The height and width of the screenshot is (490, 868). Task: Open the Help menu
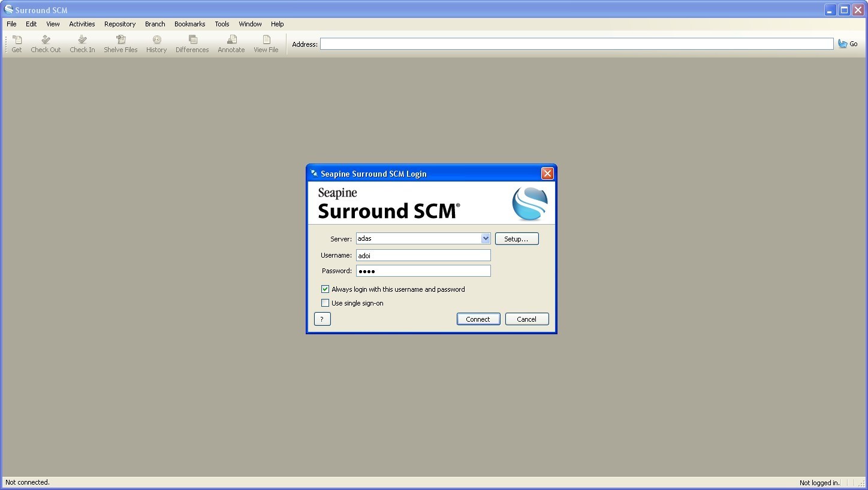[x=277, y=24]
